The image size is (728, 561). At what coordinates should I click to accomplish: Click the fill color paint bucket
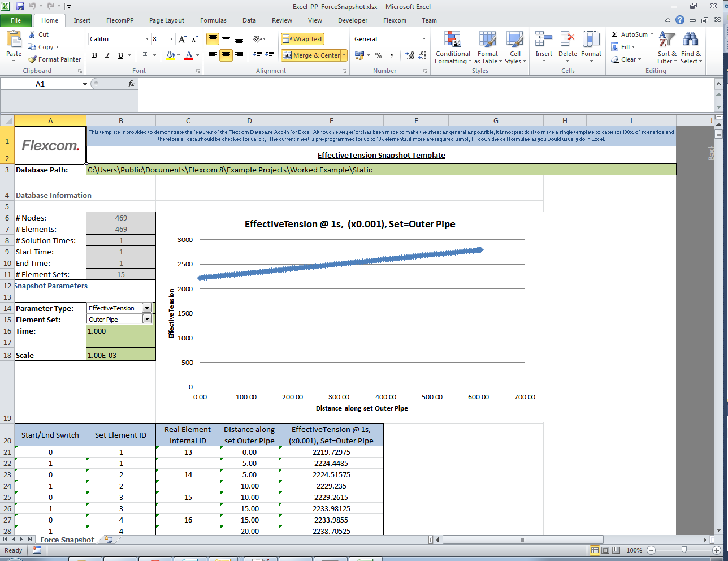[x=170, y=55]
